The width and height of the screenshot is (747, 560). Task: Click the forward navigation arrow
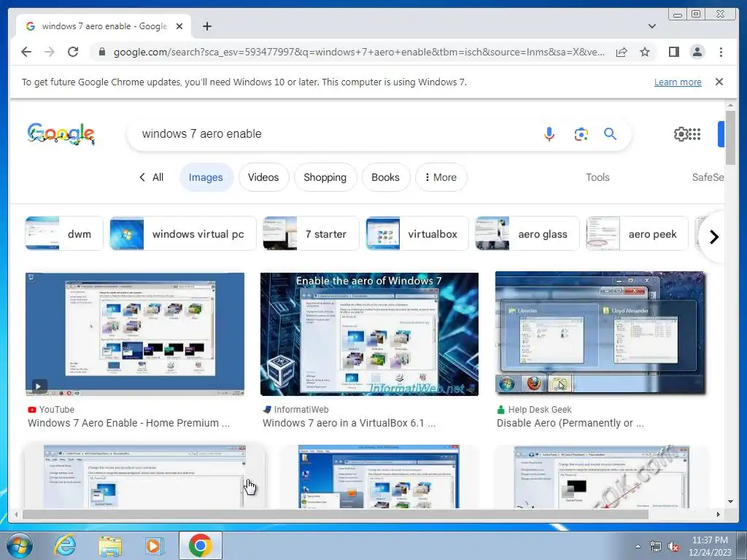coord(50,52)
